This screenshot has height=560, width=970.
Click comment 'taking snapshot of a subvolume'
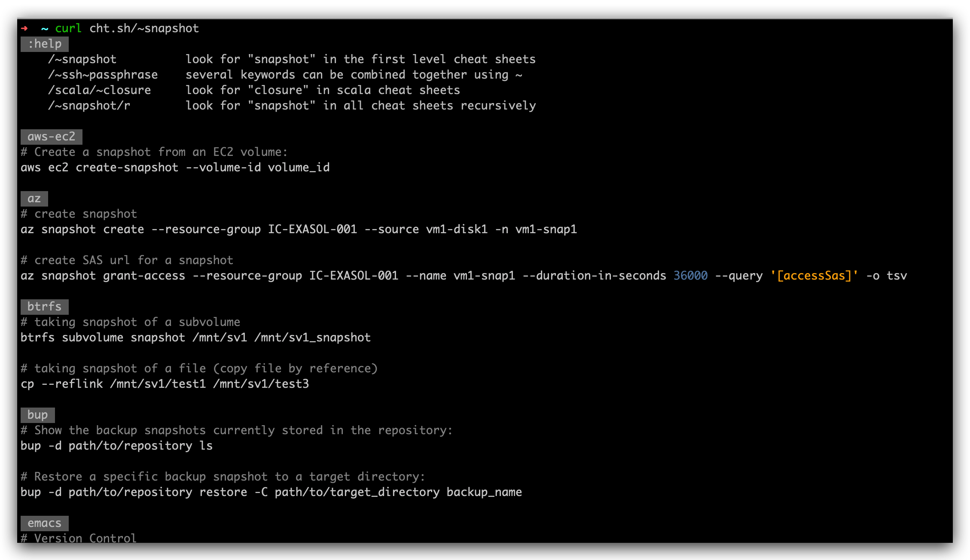click(130, 322)
